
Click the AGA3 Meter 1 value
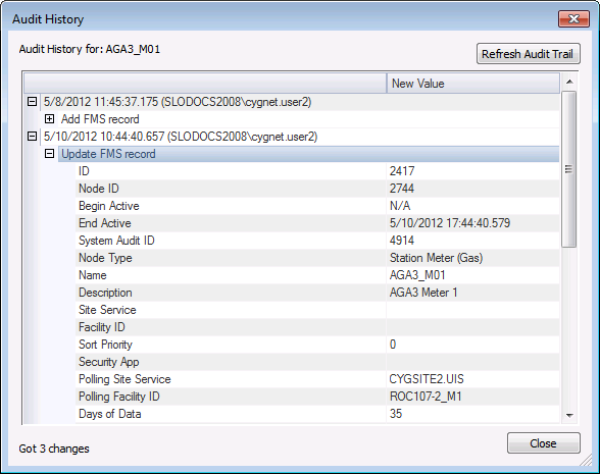tap(423, 293)
